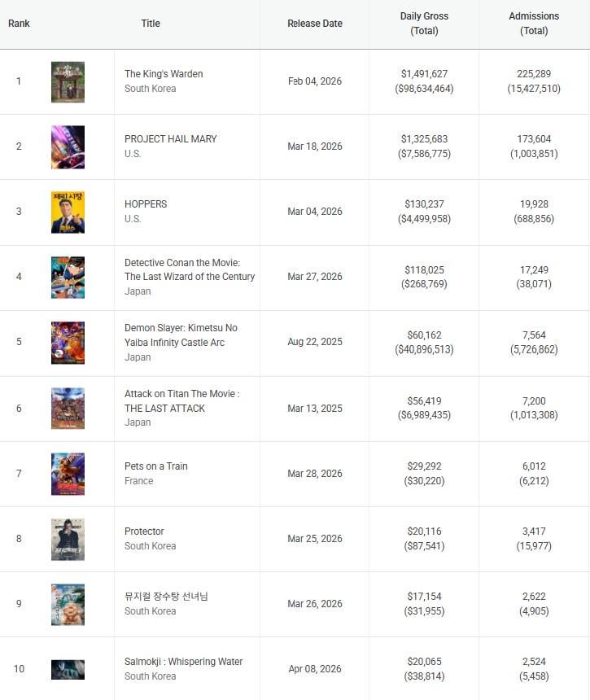This screenshot has height=700, width=590.
Task: Click the Daily Gross (Total) header
Action: (x=424, y=24)
